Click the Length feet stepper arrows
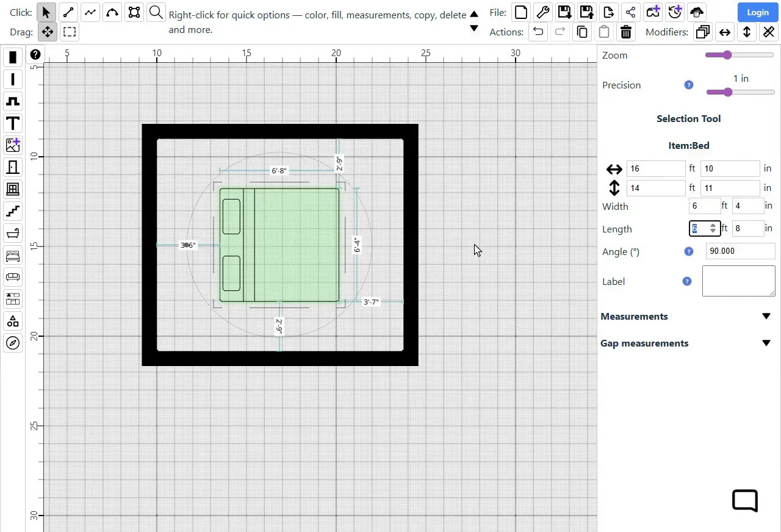Screen dimensions: 781x532 713,229
